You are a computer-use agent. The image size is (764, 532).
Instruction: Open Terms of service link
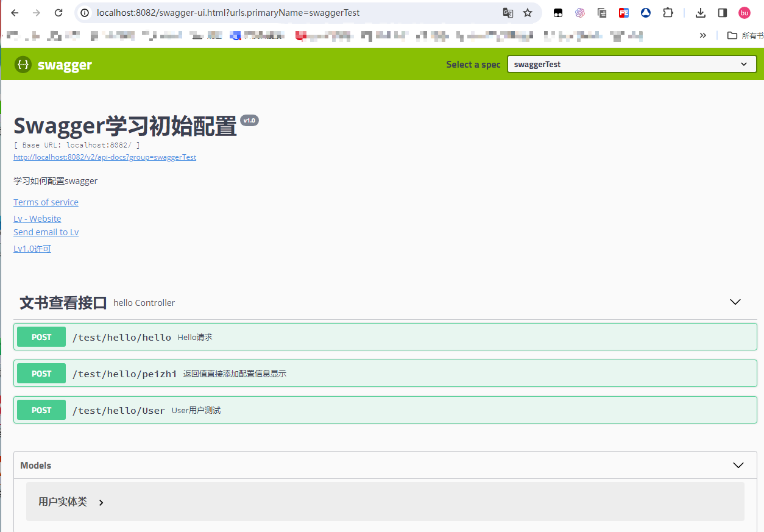[x=46, y=202]
